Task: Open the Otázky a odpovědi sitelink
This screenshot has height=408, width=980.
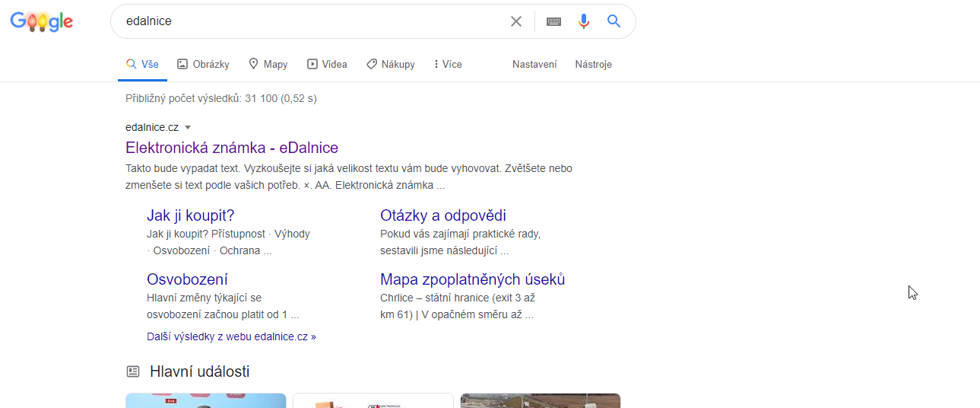Action: (x=443, y=215)
